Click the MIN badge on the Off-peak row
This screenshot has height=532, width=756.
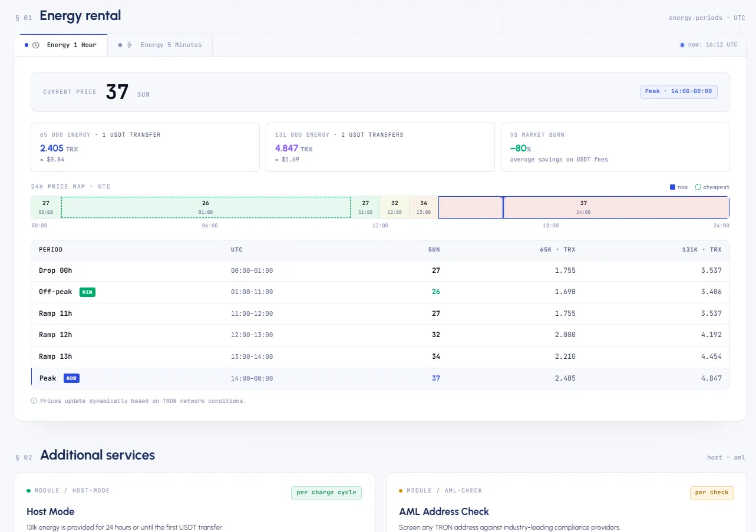(87, 292)
